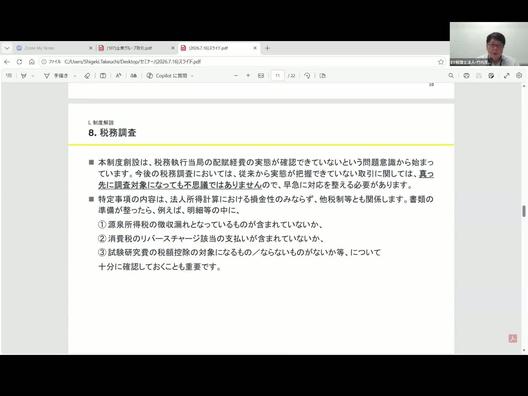Expand the 手描き pen options dropdown
Viewport: 528px width, 396px height.
75,76
